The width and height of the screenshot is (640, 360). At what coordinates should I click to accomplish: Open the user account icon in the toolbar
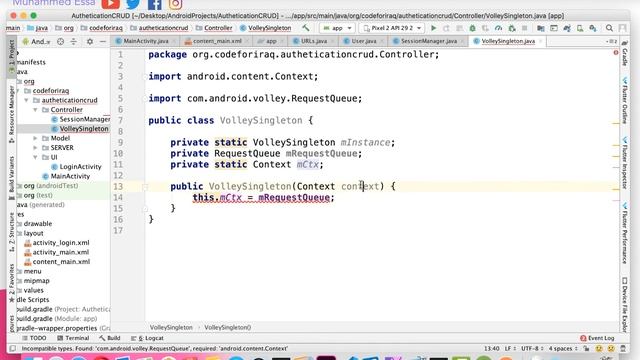pos(622,28)
